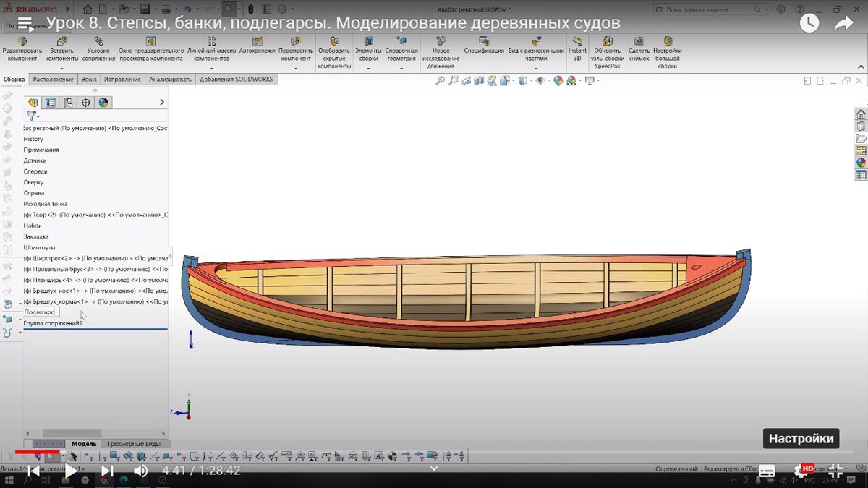This screenshot has height=488, width=868.
Task: Click the Rebuild traffic light icon
Action: pos(250,9)
